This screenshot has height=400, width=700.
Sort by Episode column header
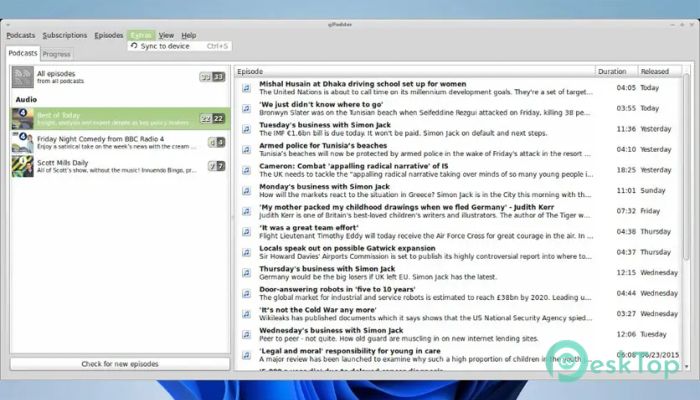click(x=414, y=71)
